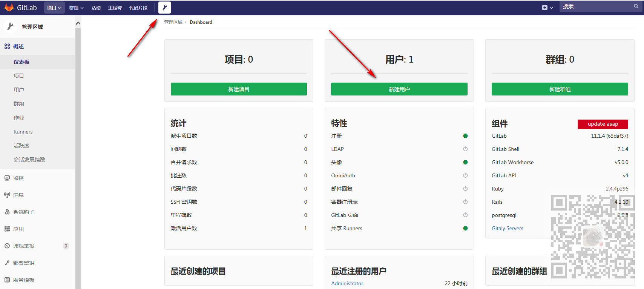Select 作业 in the sidebar
Viewport: 644px width, 289px height.
click(x=19, y=118)
